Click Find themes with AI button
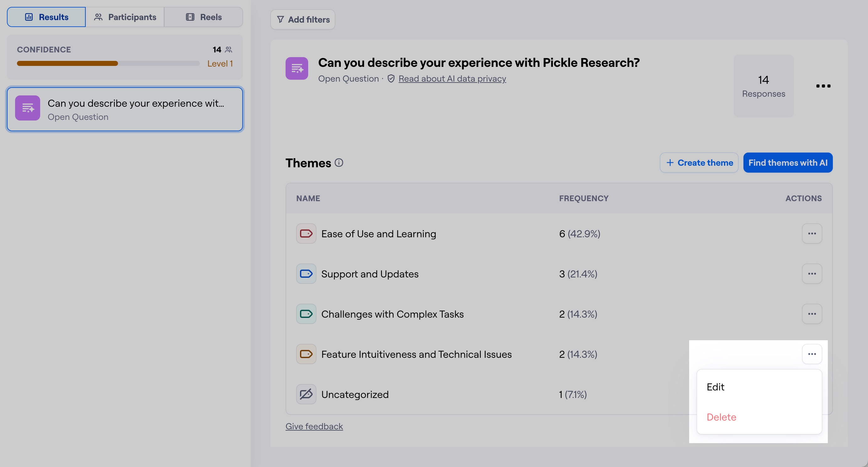The height and width of the screenshot is (467, 868). point(788,163)
